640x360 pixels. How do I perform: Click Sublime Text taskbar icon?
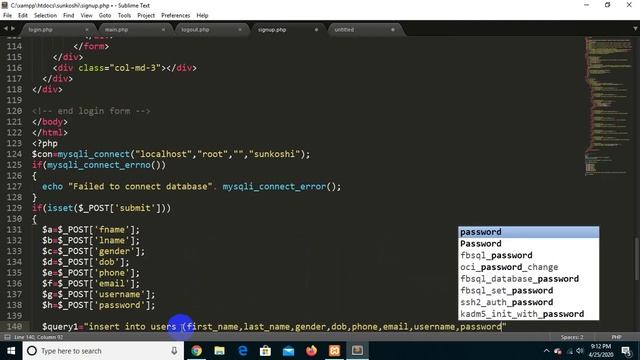coord(358,351)
